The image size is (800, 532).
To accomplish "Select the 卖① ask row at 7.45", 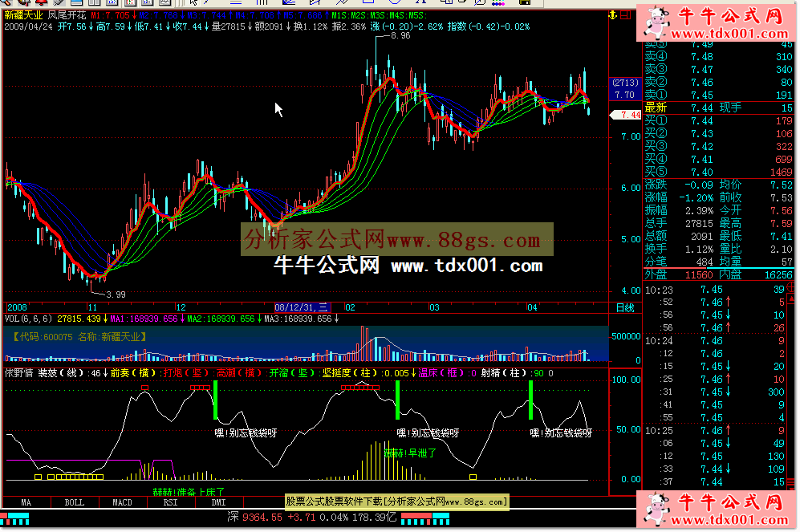I will click(x=718, y=95).
